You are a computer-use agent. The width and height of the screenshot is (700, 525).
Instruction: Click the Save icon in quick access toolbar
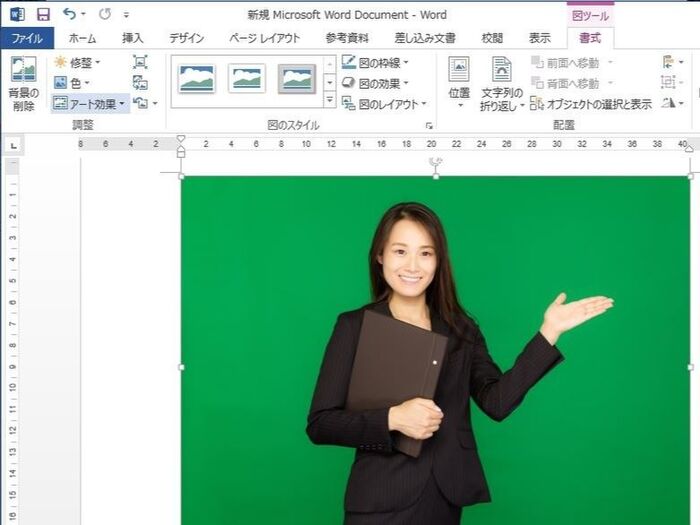tap(43, 15)
